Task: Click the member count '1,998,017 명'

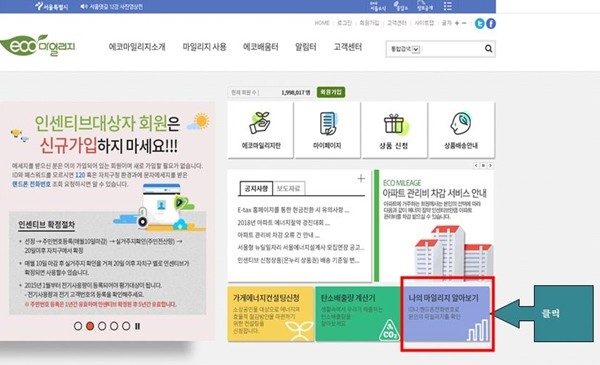Action: click(295, 93)
